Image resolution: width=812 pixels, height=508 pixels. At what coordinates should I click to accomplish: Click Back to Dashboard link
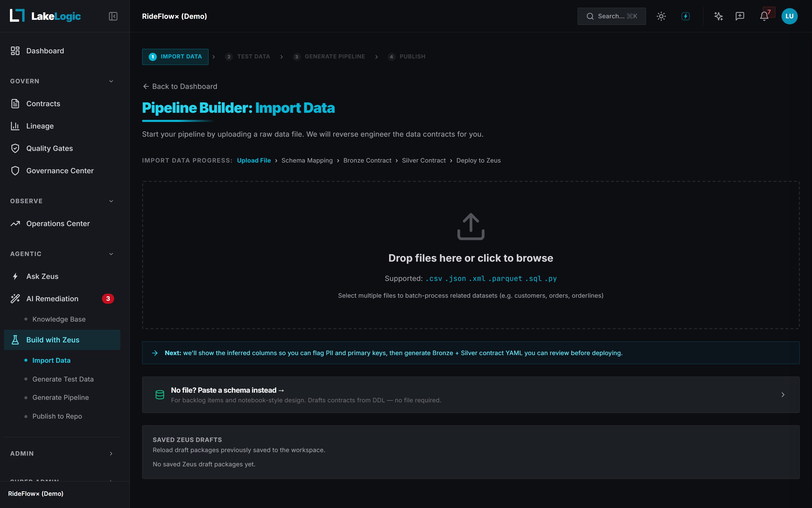pos(180,86)
